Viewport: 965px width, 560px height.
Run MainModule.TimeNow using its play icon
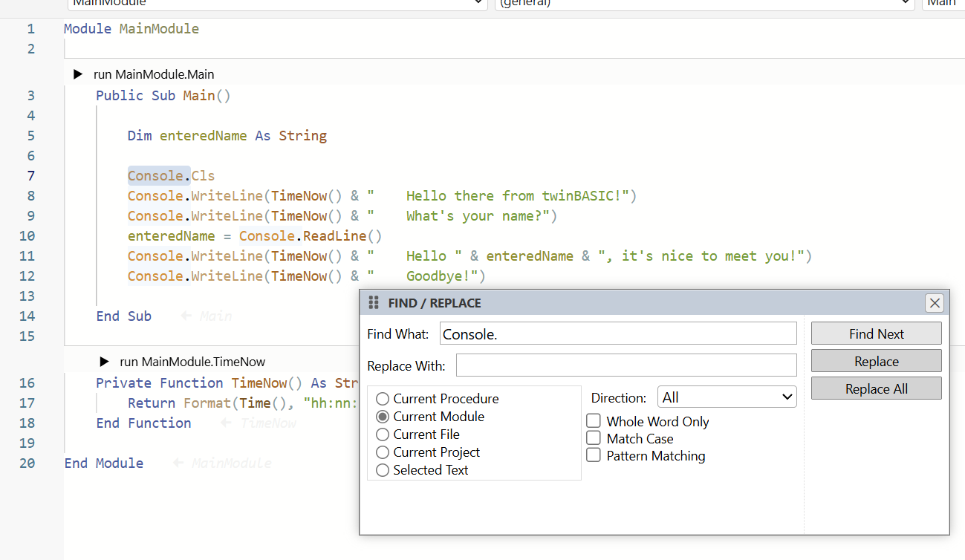coord(104,362)
